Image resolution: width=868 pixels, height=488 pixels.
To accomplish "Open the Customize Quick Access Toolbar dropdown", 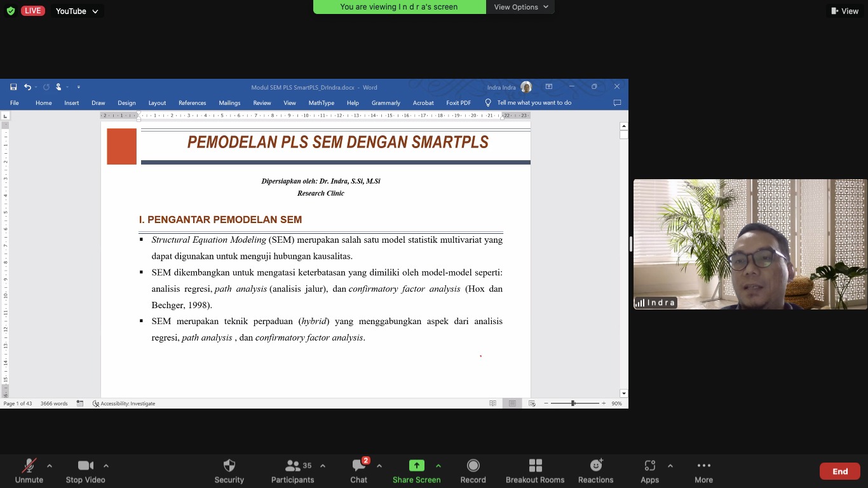I will click(79, 87).
